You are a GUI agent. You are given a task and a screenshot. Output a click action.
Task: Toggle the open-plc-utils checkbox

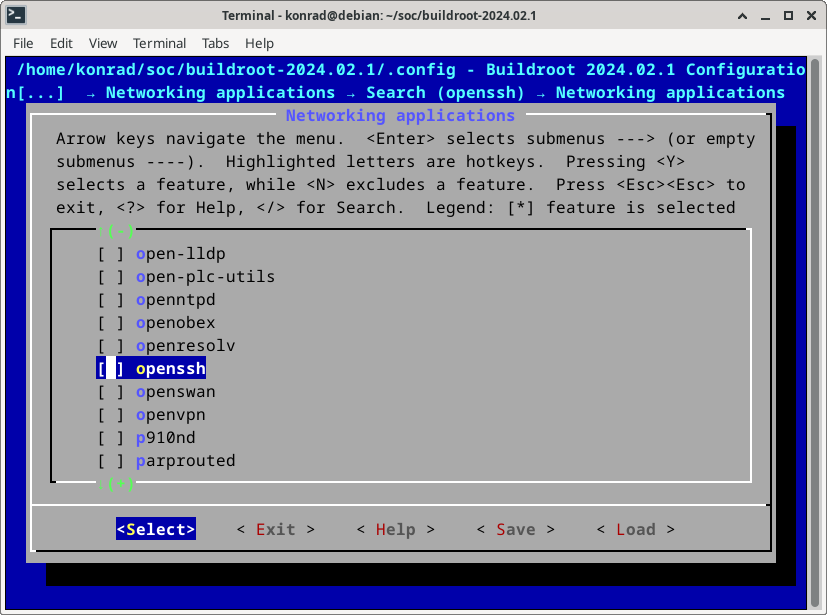pos(111,277)
